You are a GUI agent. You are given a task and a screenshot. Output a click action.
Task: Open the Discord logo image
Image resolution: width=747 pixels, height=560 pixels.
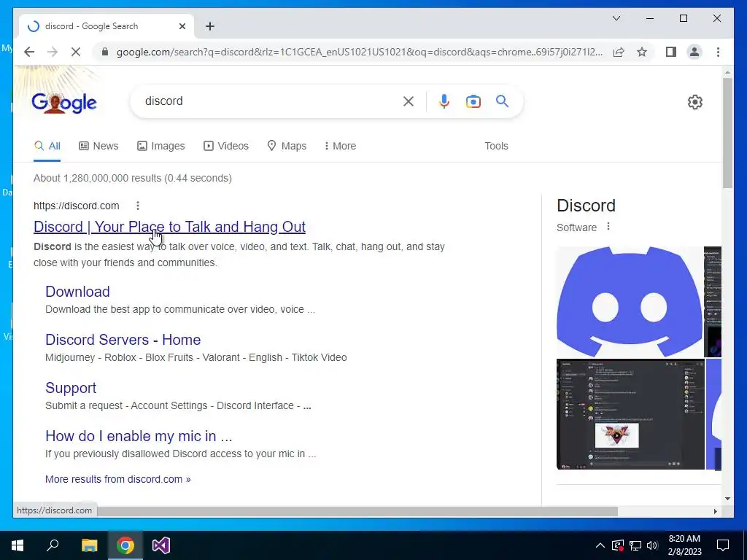pyautogui.click(x=630, y=301)
